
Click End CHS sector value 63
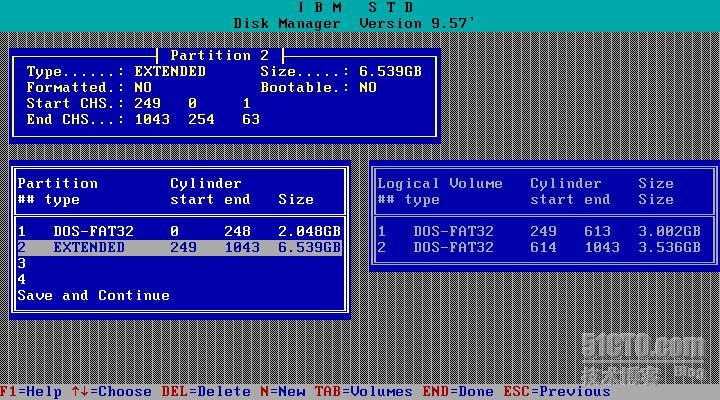pyautogui.click(x=251, y=119)
